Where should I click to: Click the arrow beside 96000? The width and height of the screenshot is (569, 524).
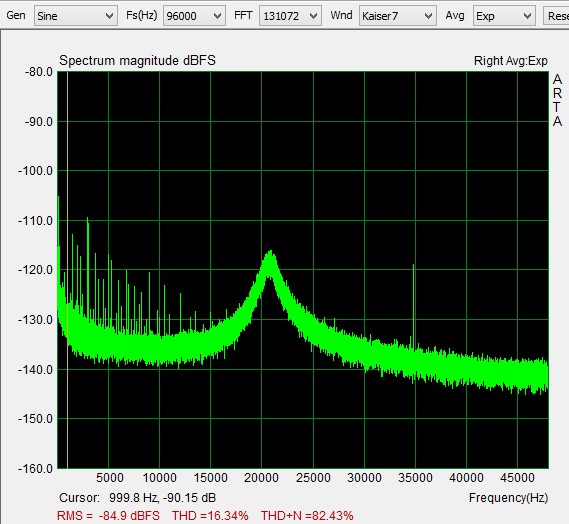coord(217,16)
